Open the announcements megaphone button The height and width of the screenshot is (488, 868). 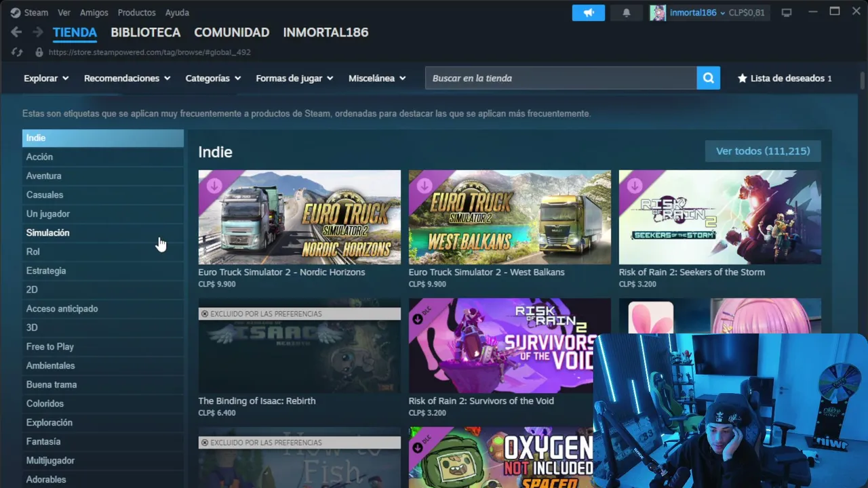589,13
